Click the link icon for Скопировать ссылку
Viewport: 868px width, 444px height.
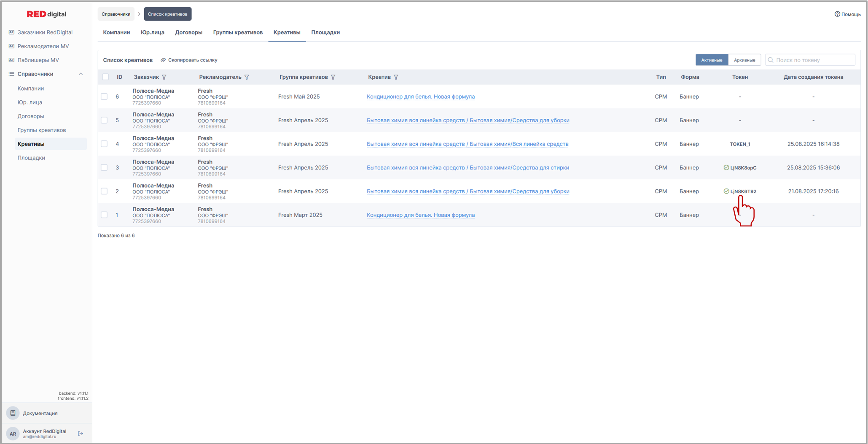tap(163, 60)
